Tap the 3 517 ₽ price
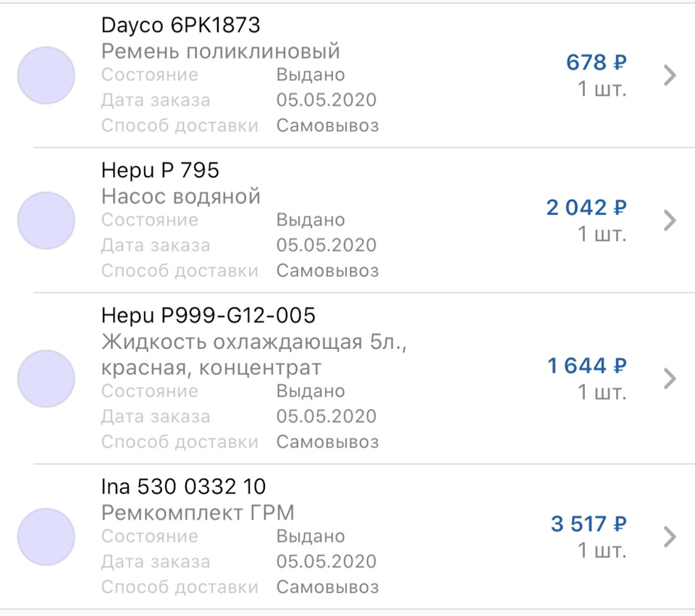 pyautogui.click(x=589, y=524)
